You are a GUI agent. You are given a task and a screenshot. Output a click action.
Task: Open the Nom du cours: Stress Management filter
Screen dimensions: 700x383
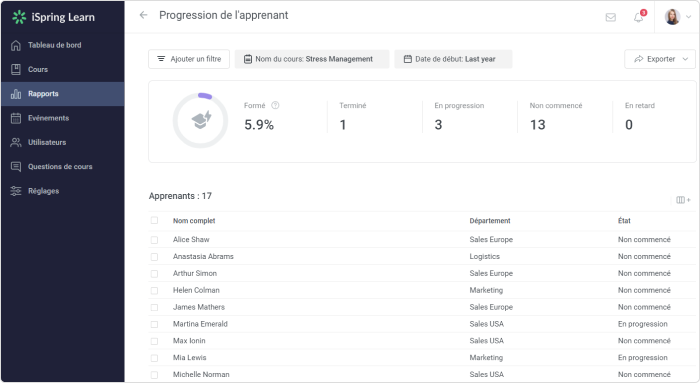tap(312, 59)
